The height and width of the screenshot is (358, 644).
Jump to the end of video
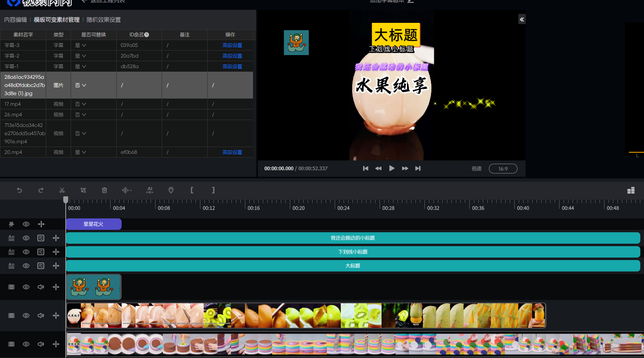tap(418, 168)
